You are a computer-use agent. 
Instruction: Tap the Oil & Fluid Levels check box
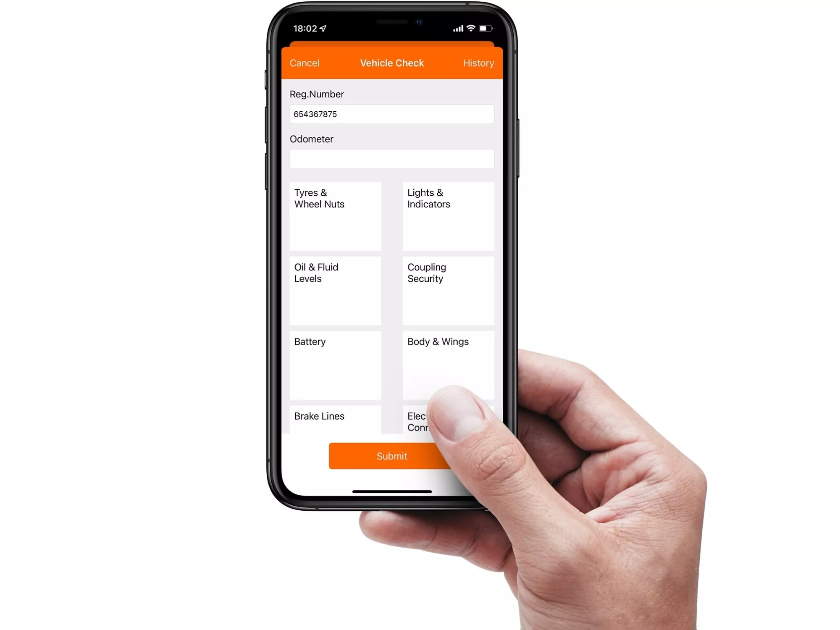[x=335, y=291]
